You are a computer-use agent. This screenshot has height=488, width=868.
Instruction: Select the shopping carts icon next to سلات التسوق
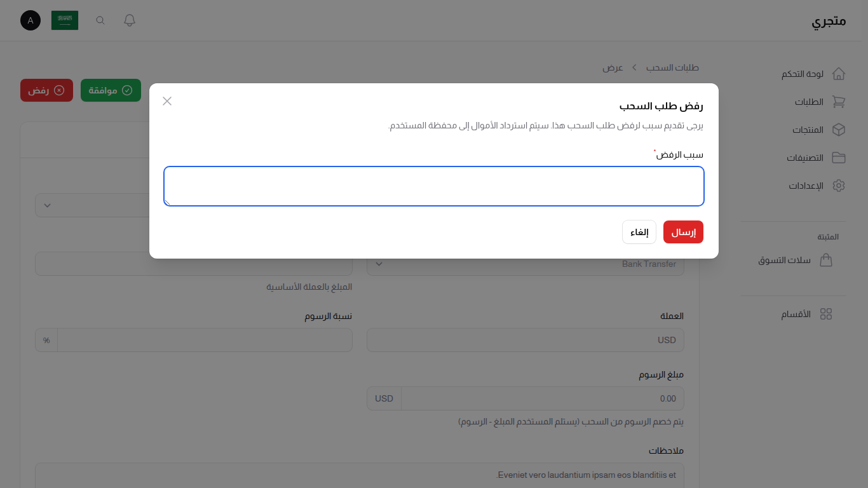point(826,260)
